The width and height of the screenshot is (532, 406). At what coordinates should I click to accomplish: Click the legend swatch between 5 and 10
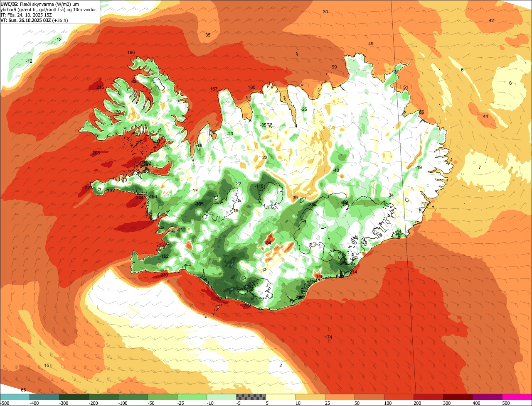pos(281,397)
